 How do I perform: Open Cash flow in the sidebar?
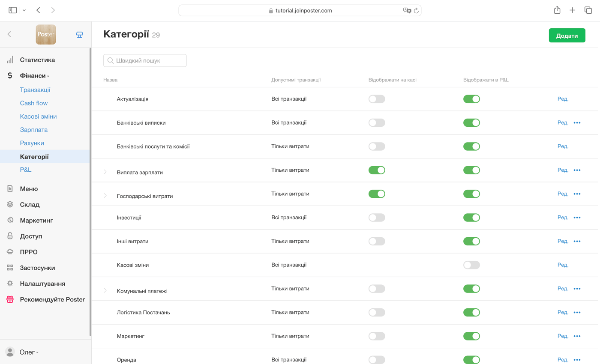coord(34,103)
